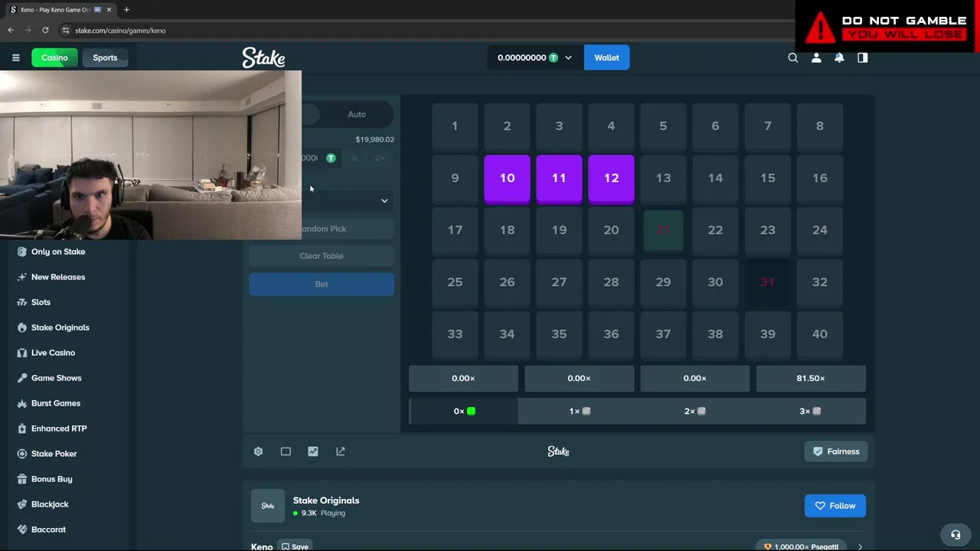
Task: Click the Live Casino sidebar icon
Action: (x=21, y=353)
